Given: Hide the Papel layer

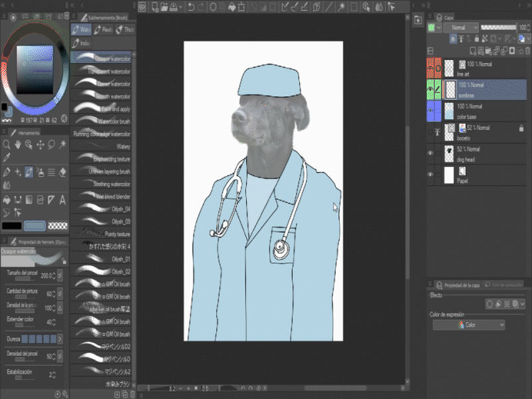Looking at the screenshot, I should click(430, 175).
